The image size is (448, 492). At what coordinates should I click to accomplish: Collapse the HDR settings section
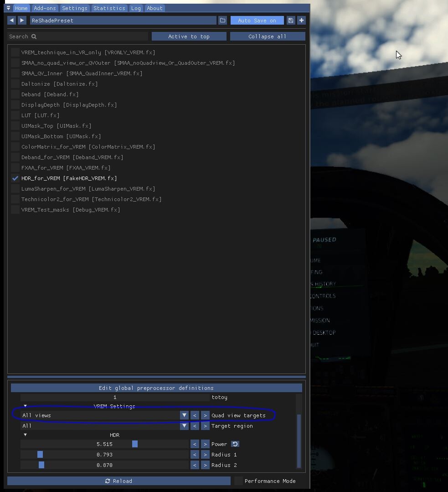point(26,435)
